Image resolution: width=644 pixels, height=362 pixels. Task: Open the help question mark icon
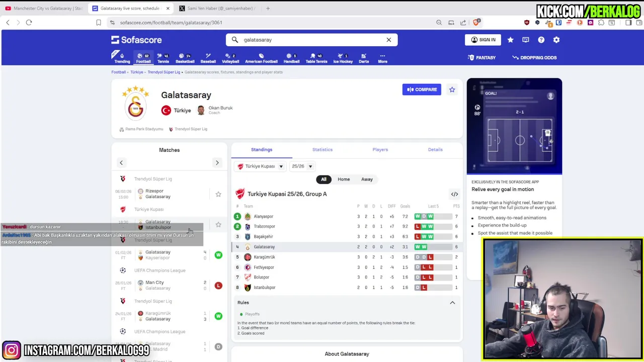tap(541, 40)
